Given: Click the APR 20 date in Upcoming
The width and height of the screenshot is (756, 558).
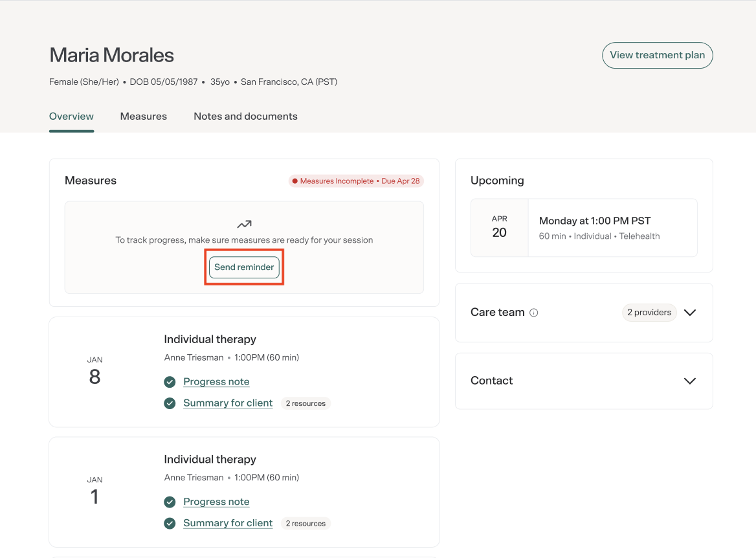Looking at the screenshot, I should coord(500,227).
